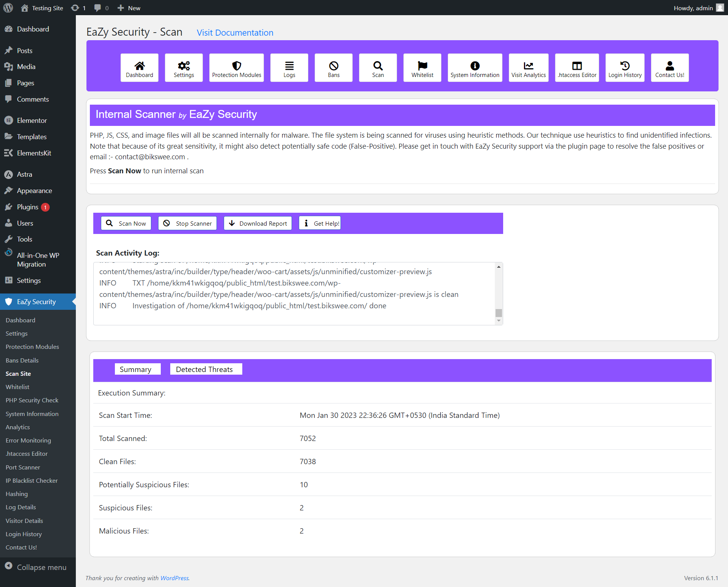728x587 pixels.
Task: Open the Scan magnifier tile
Action: pos(378,67)
